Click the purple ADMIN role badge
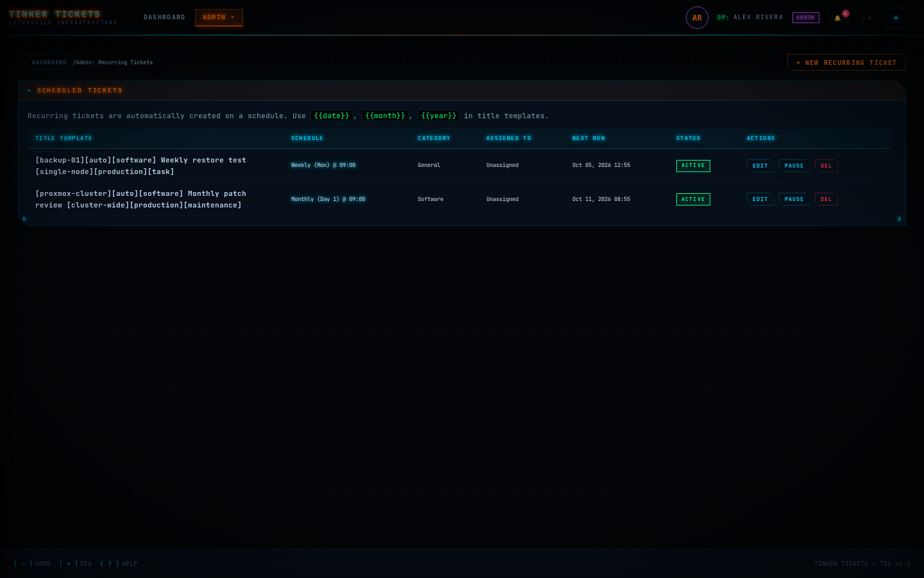 [806, 18]
